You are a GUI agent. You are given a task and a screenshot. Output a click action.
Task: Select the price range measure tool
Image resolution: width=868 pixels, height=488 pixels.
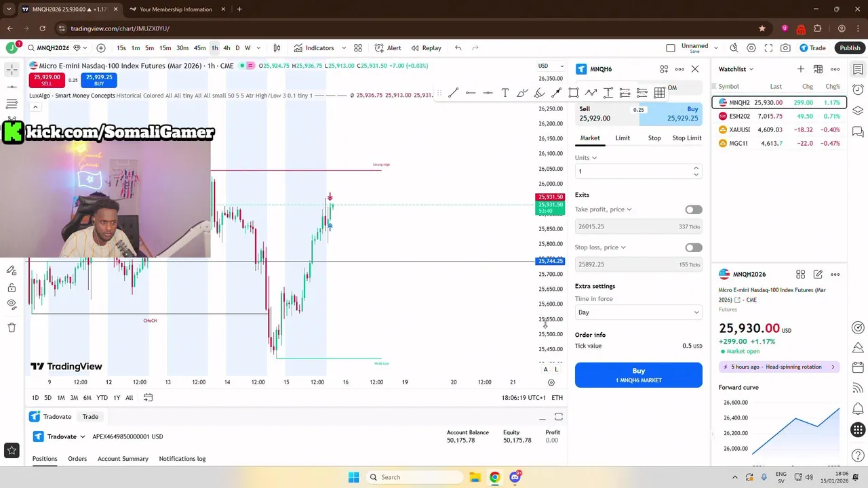[x=608, y=93]
